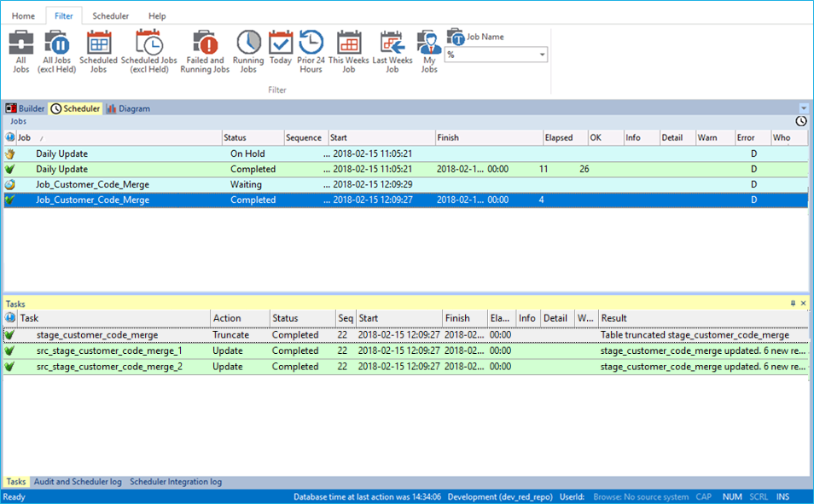Open the Home ribbon tab

tap(24, 16)
